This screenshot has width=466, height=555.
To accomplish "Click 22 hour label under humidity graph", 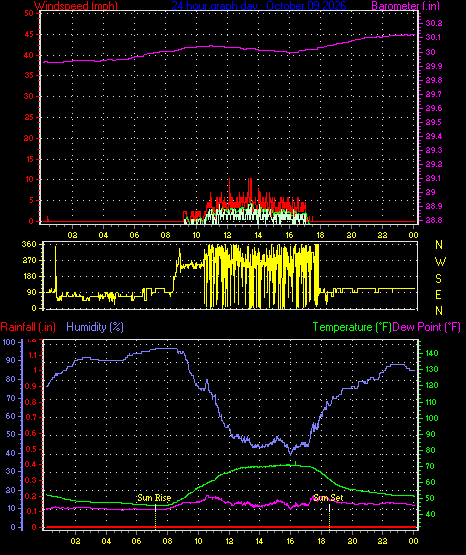I will point(383,542).
